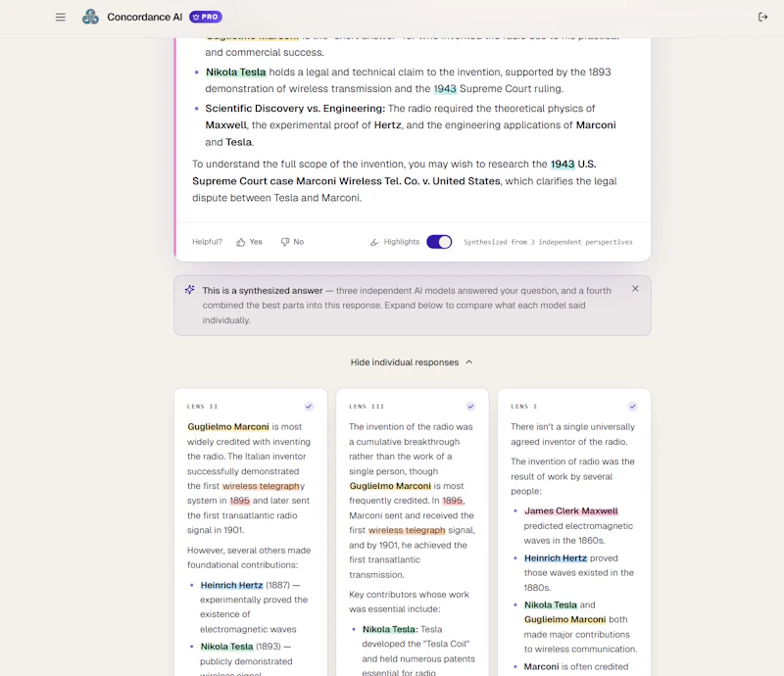The width and height of the screenshot is (784, 676).
Task: Click the Concordance AI logo icon
Action: (90, 17)
